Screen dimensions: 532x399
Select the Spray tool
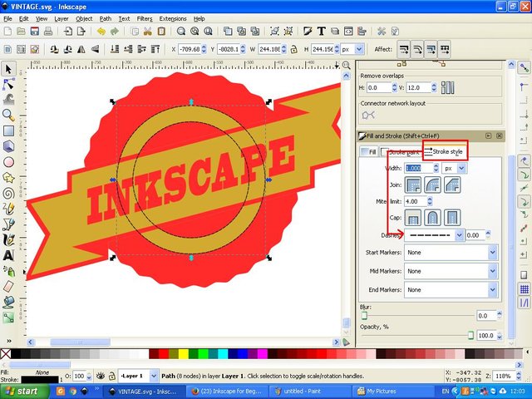click(x=8, y=271)
